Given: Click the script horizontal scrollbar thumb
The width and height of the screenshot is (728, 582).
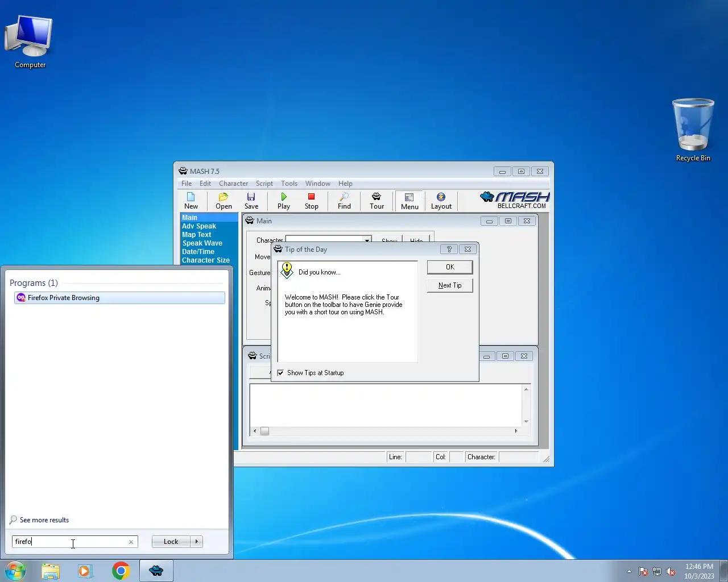Looking at the screenshot, I should 264,431.
